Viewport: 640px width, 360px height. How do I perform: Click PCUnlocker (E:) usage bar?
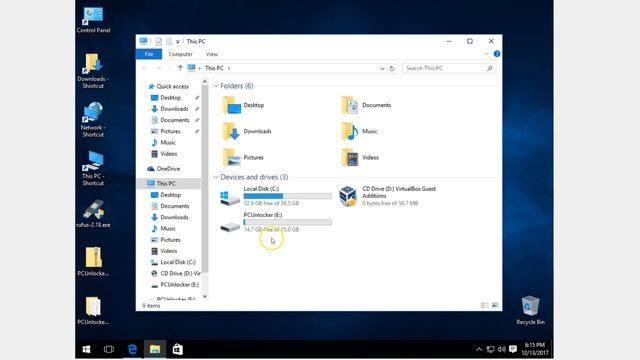(x=288, y=222)
